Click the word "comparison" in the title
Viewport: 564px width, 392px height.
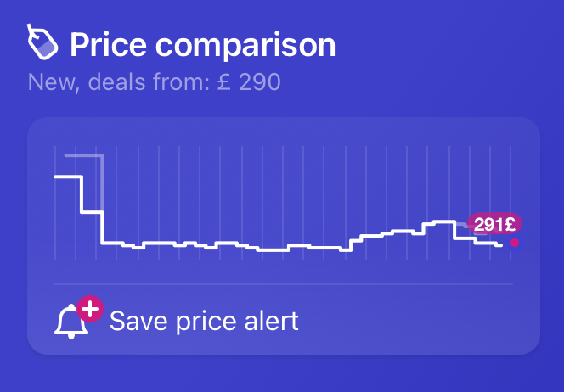(x=246, y=44)
